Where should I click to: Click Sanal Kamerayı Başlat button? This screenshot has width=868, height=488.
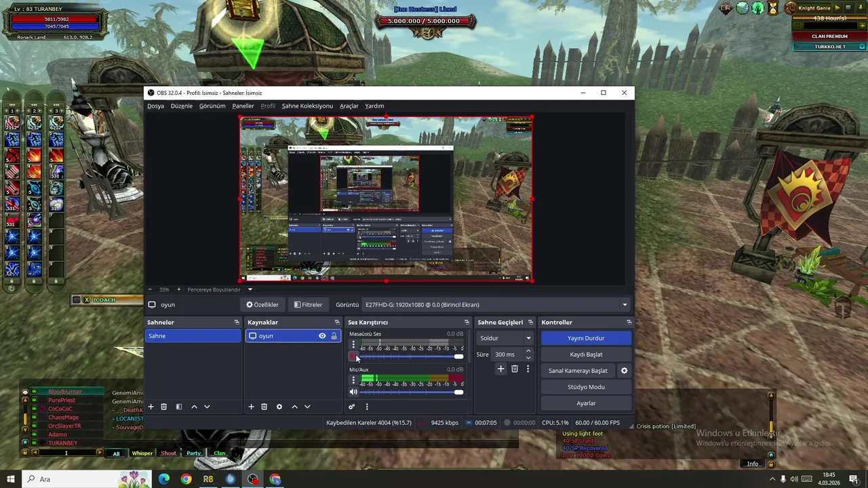tap(578, 371)
